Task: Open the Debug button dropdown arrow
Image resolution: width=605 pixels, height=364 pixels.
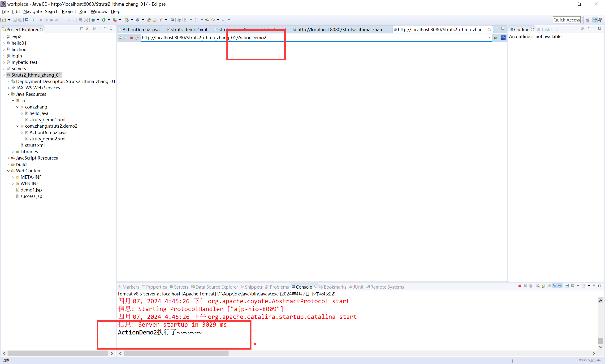Action: pyautogui.click(x=98, y=20)
